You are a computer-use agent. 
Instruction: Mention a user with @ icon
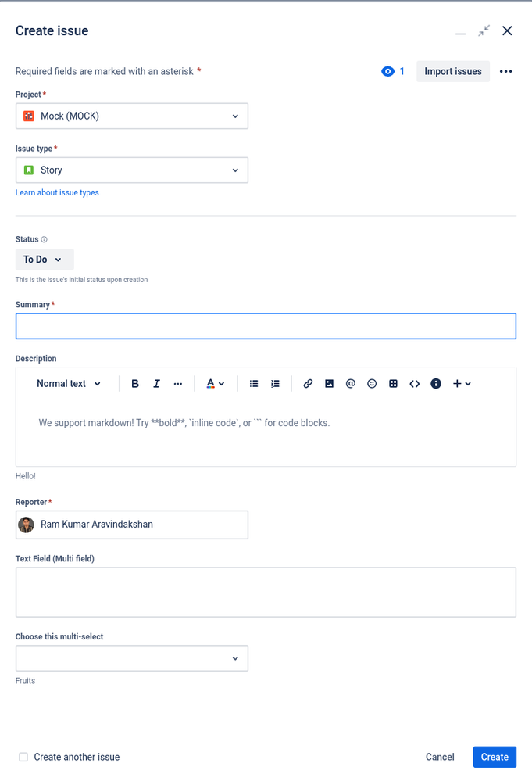pos(350,384)
